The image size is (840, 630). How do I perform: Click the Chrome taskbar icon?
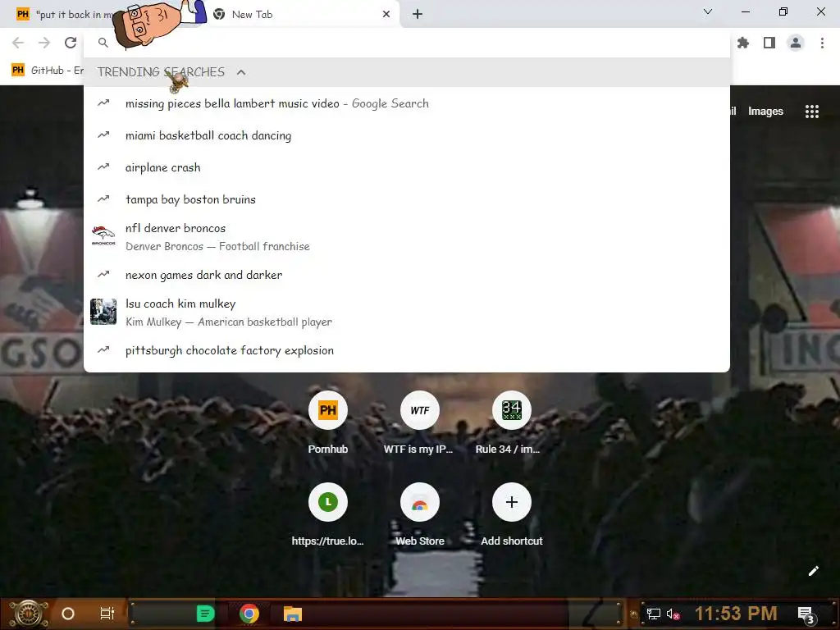coord(249,614)
